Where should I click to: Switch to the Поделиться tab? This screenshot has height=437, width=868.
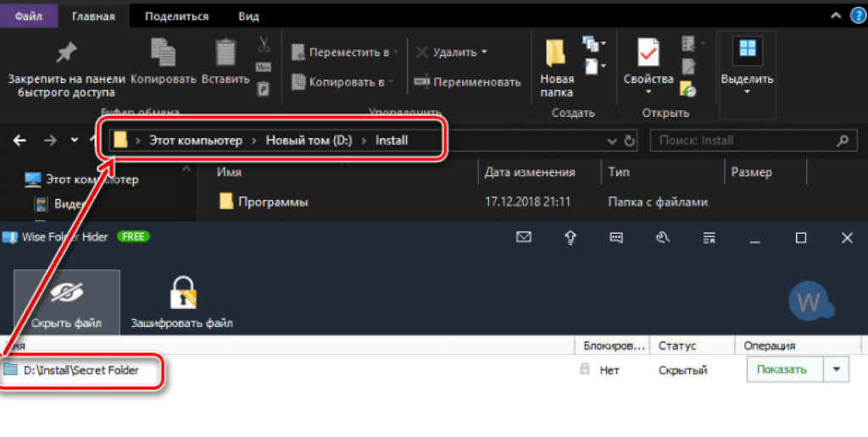tap(176, 16)
